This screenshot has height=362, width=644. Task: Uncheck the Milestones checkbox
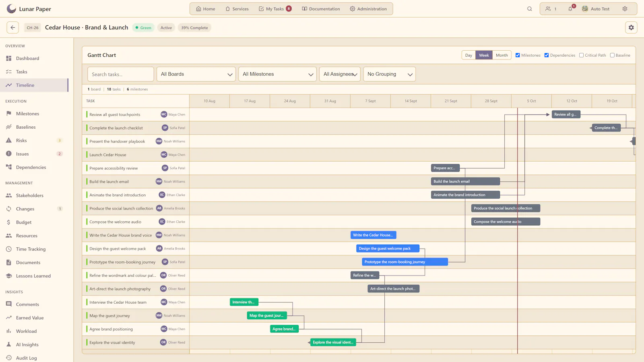[518, 55]
